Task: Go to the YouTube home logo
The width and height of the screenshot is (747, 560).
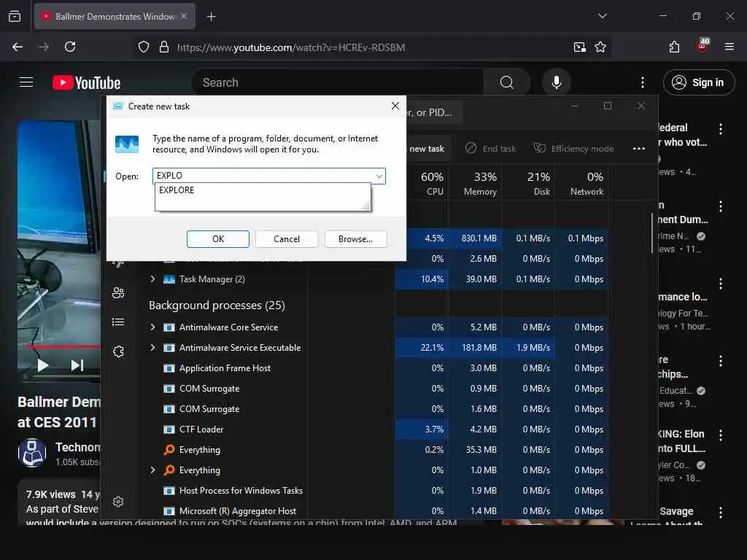Action: click(x=86, y=83)
